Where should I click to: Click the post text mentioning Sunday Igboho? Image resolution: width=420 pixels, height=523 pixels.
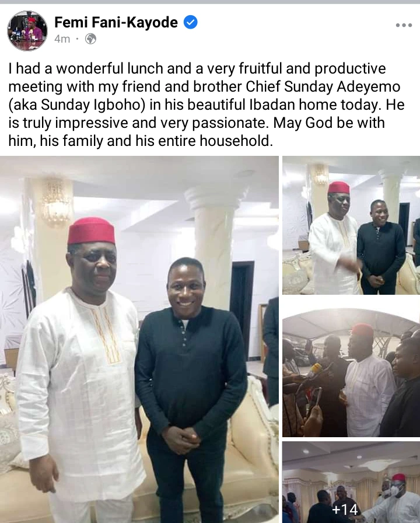point(206,104)
